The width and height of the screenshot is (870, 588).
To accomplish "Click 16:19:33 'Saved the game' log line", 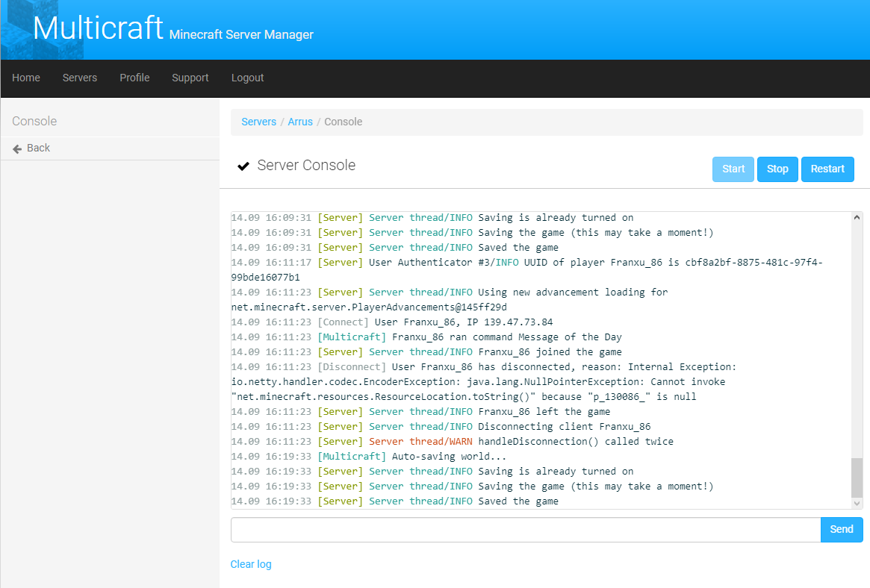I will 394,501.
